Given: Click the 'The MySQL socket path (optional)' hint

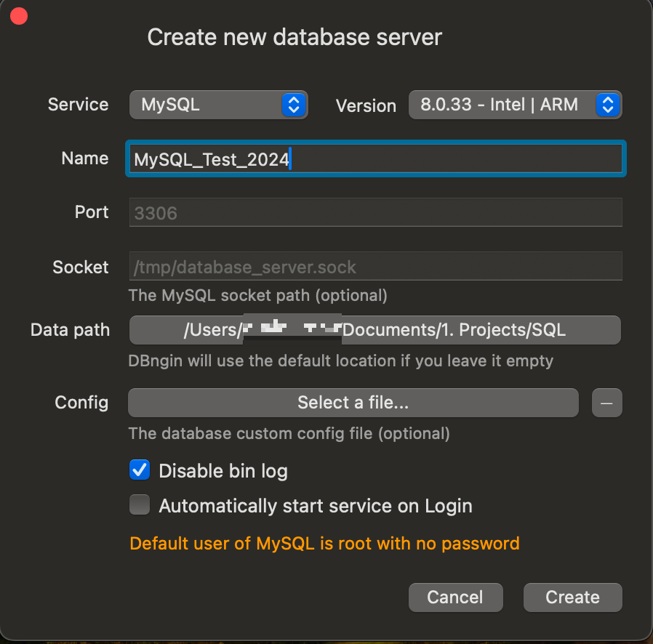Looking at the screenshot, I should (x=258, y=296).
